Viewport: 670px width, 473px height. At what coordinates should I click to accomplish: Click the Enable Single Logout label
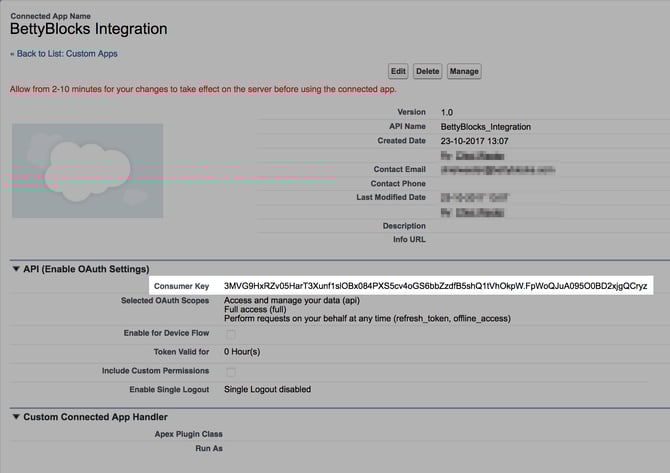tap(169, 390)
